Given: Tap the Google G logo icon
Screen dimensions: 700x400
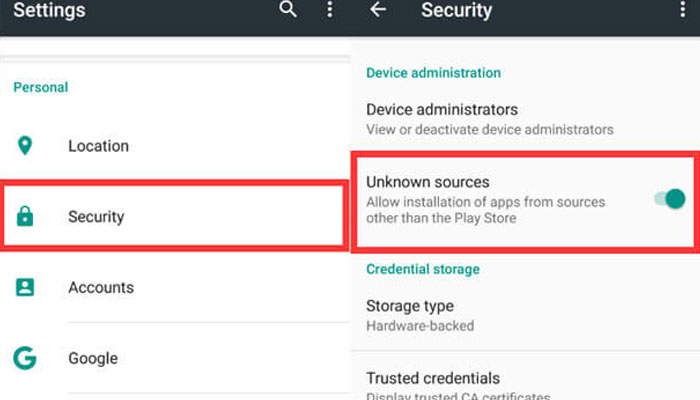Looking at the screenshot, I should [25, 358].
